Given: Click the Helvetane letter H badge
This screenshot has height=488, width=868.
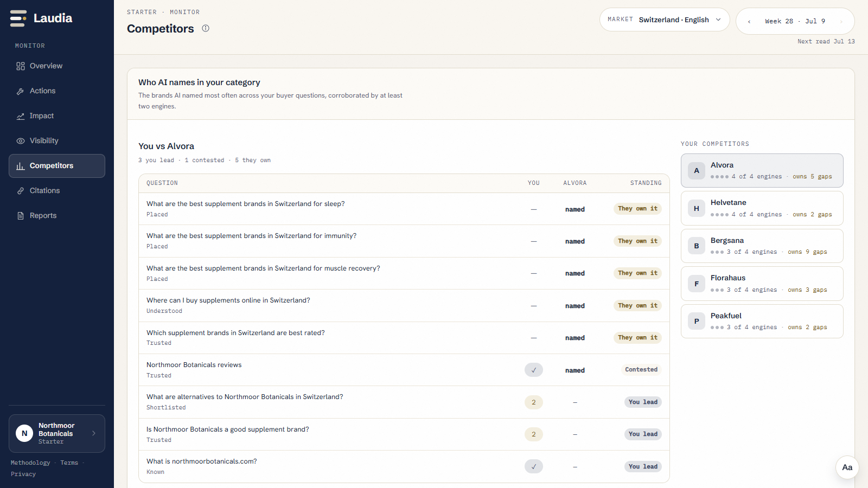Looking at the screenshot, I should (x=697, y=208).
